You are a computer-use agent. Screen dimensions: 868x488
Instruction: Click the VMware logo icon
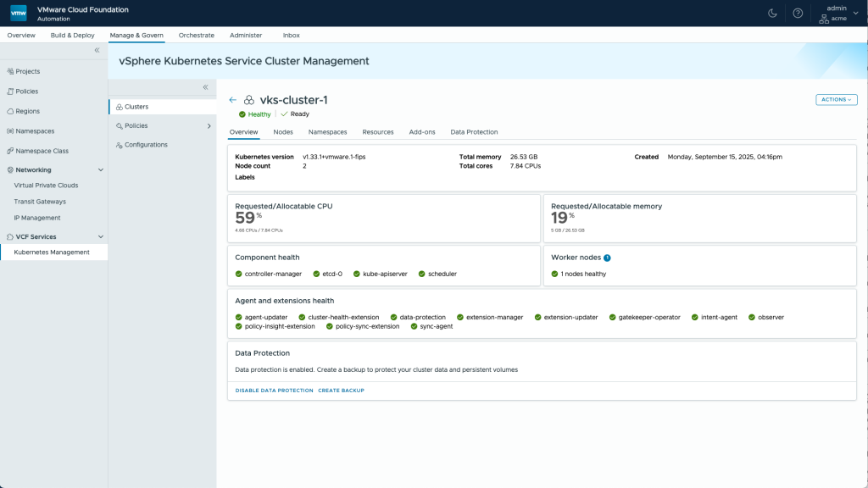pos(19,14)
